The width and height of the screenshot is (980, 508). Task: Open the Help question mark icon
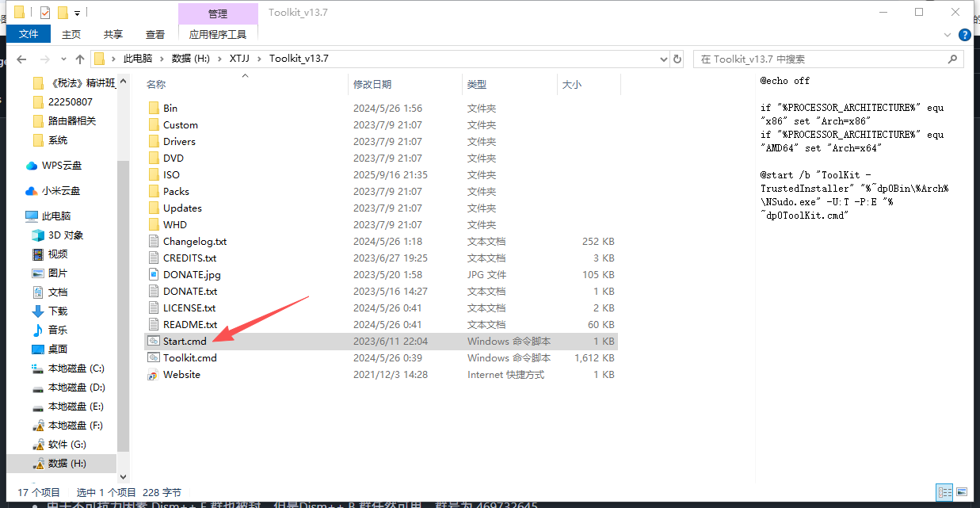964,35
